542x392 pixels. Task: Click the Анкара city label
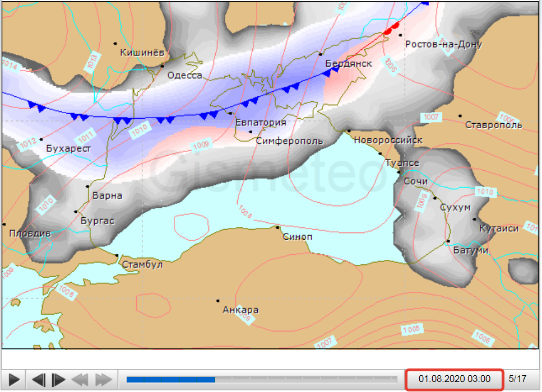point(240,310)
